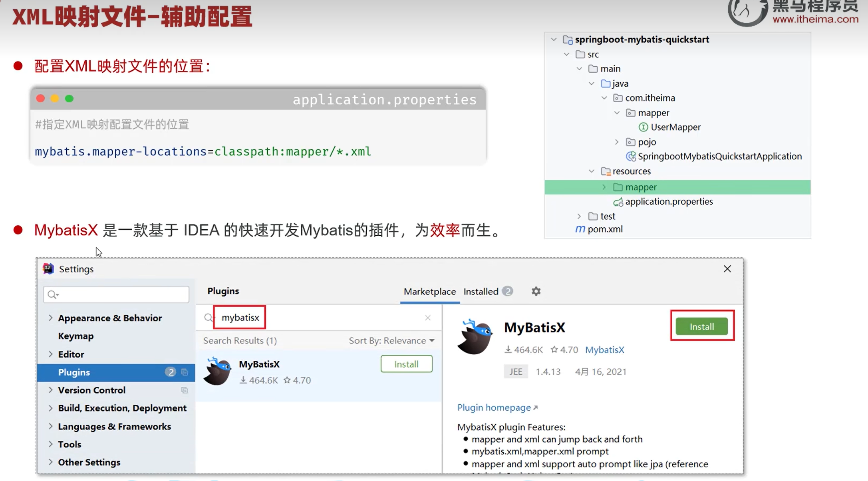
Task: Click the green Install button for MyBatisX
Action: [702, 326]
